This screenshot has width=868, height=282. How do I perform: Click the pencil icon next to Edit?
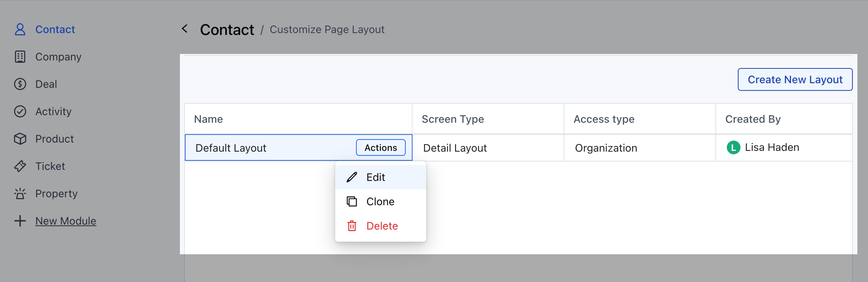pyautogui.click(x=352, y=177)
